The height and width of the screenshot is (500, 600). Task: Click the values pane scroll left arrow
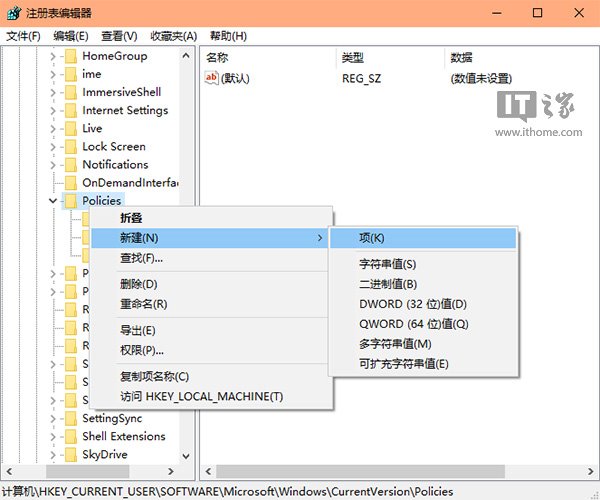click(x=208, y=471)
